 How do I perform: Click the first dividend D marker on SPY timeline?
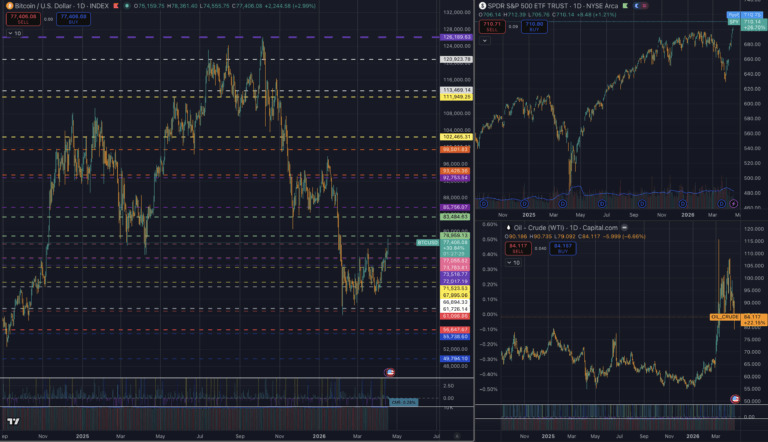(484, 204)
